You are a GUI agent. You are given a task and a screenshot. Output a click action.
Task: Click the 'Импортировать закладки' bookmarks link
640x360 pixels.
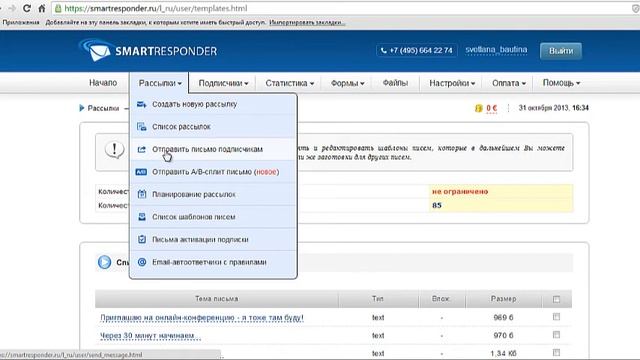click(307, 22)
